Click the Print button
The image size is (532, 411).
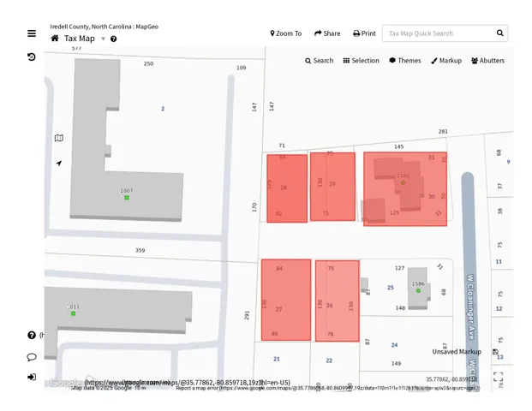[x=364, y=33]
